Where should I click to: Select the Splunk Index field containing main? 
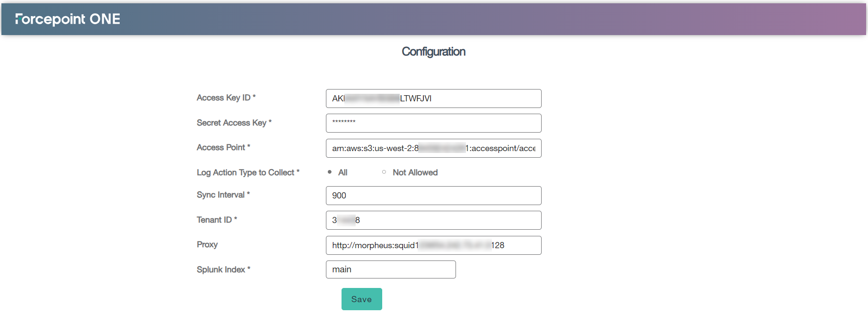click(391, 269)
